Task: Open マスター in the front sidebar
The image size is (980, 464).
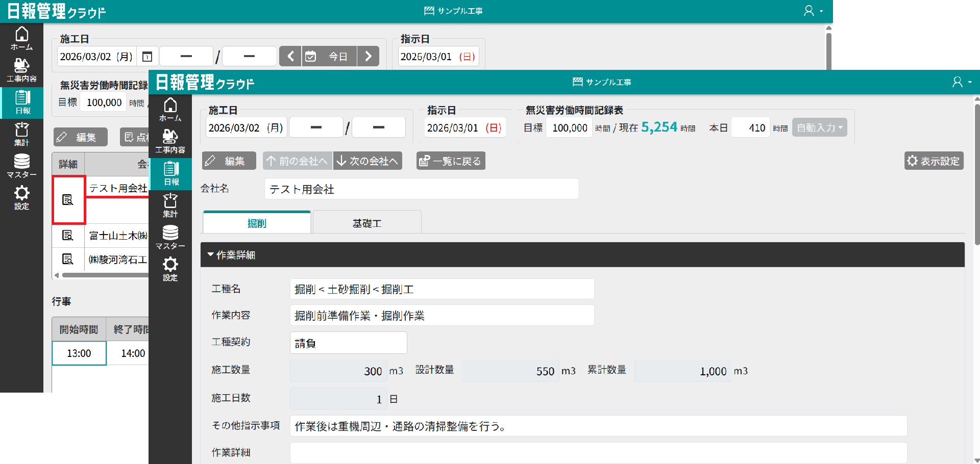Action: tap(170, 237)
